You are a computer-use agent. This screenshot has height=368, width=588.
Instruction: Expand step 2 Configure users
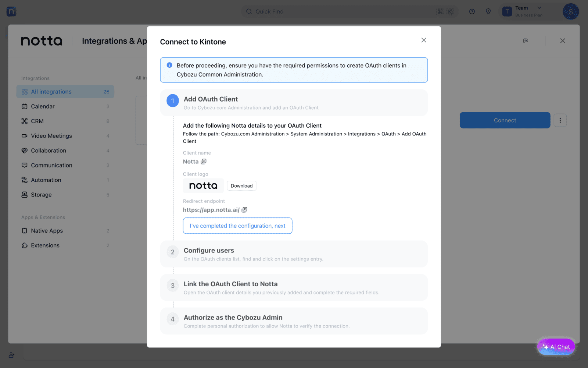(x=294, y=254)
